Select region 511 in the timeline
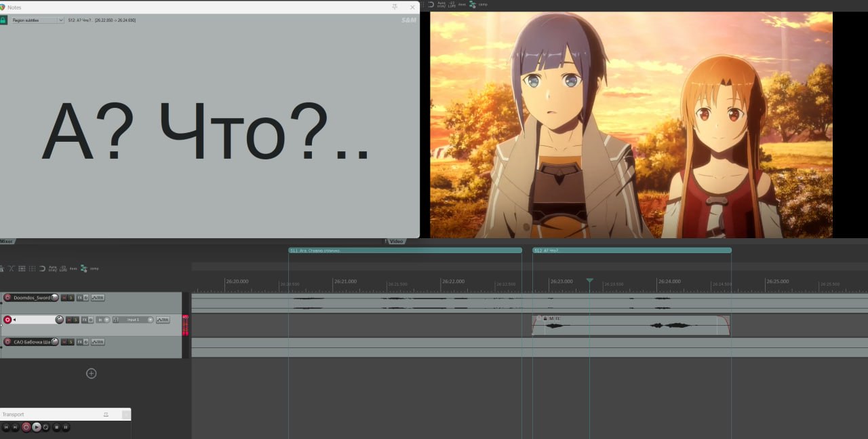This screenshot has height=439, width=868. click(405, 250)
